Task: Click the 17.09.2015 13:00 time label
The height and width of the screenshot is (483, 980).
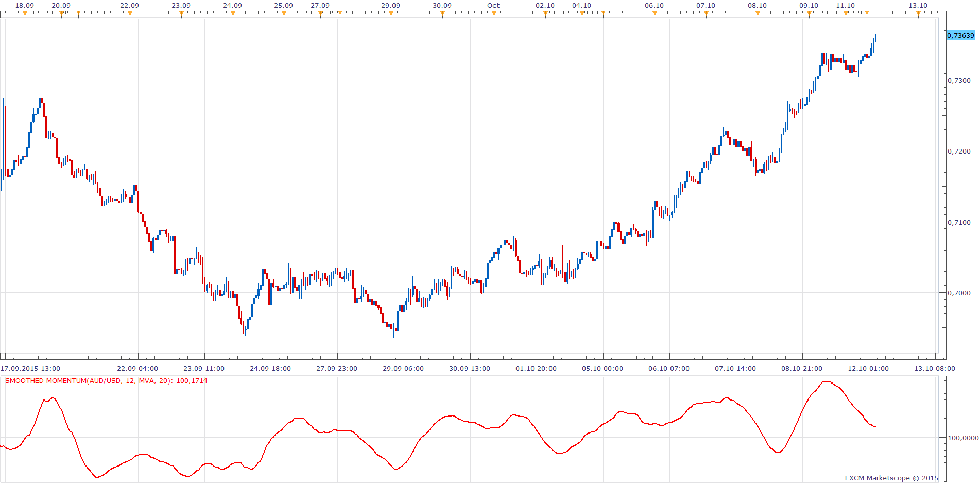Action: click(x=30, y=369)
